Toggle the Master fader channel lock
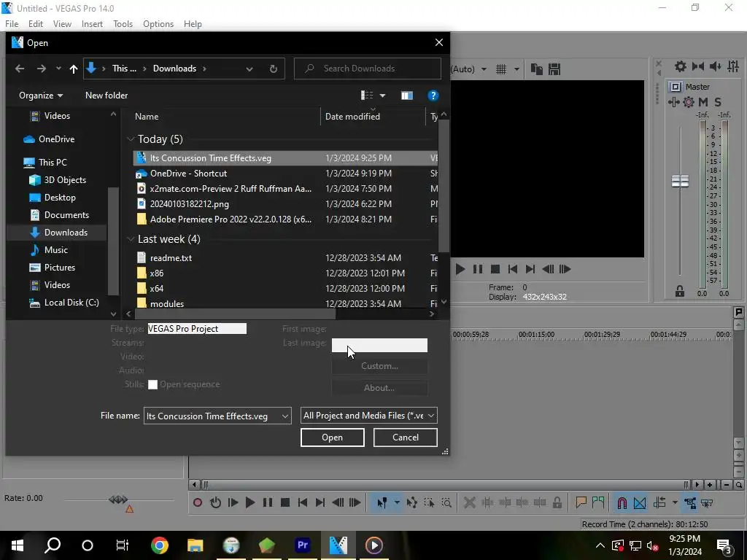 [x=680, y=292]
